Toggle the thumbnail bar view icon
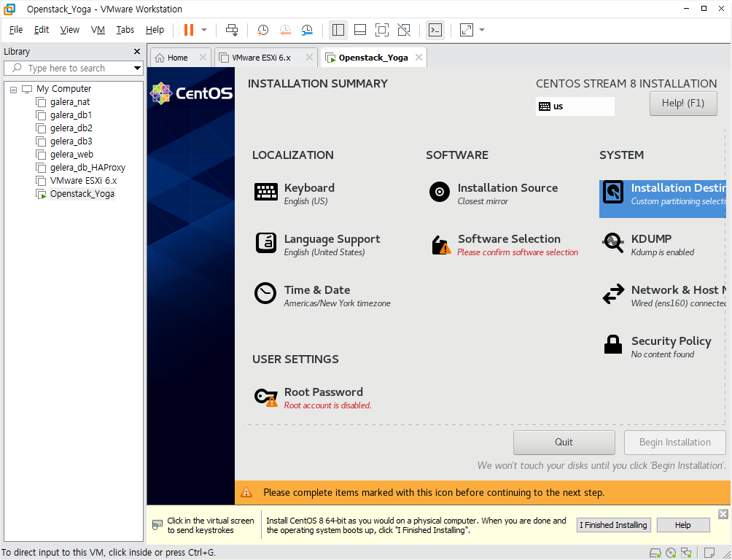The image size is (732, 560). point(360,30)
